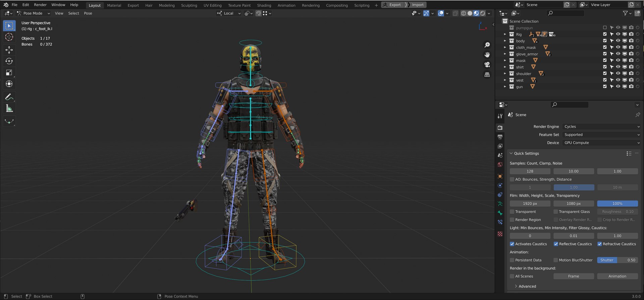Open the Texture properties checker icon
The image size is (644, 300).
click(x=500, y=234)
